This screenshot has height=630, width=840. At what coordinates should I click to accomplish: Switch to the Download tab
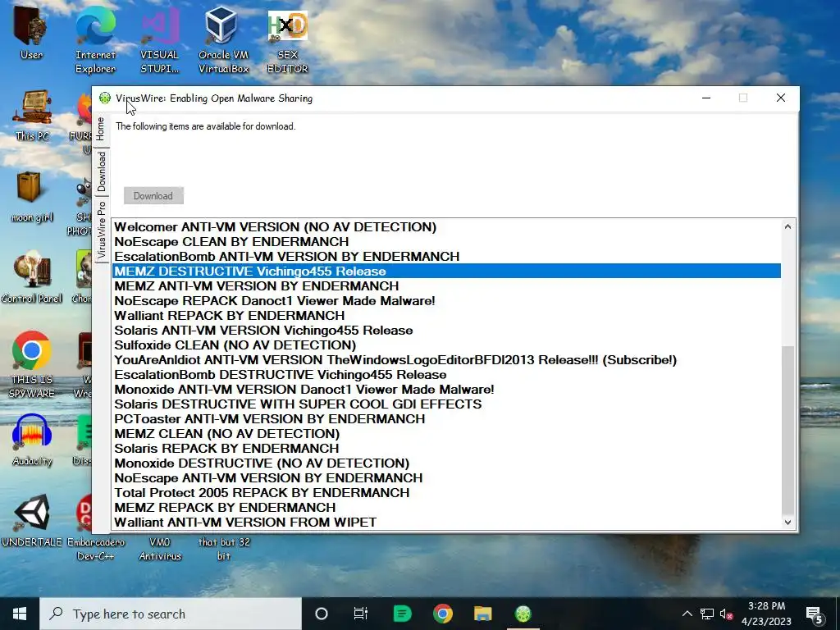click(101, 171)
